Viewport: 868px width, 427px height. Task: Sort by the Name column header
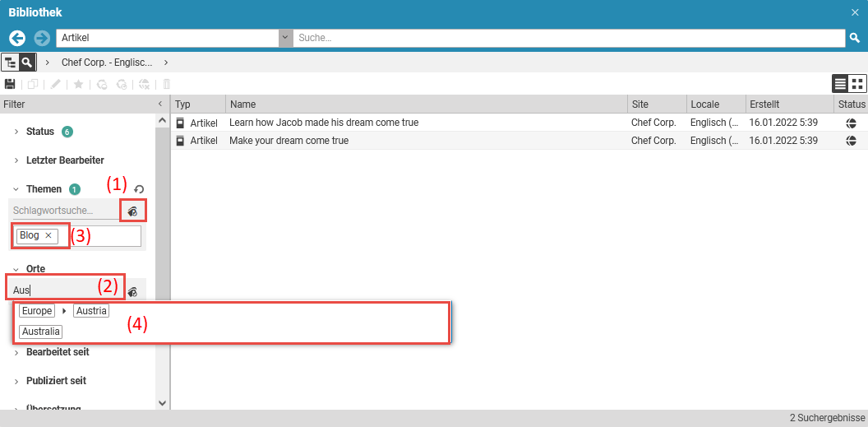pyautogui.click(x=243, y=104)
